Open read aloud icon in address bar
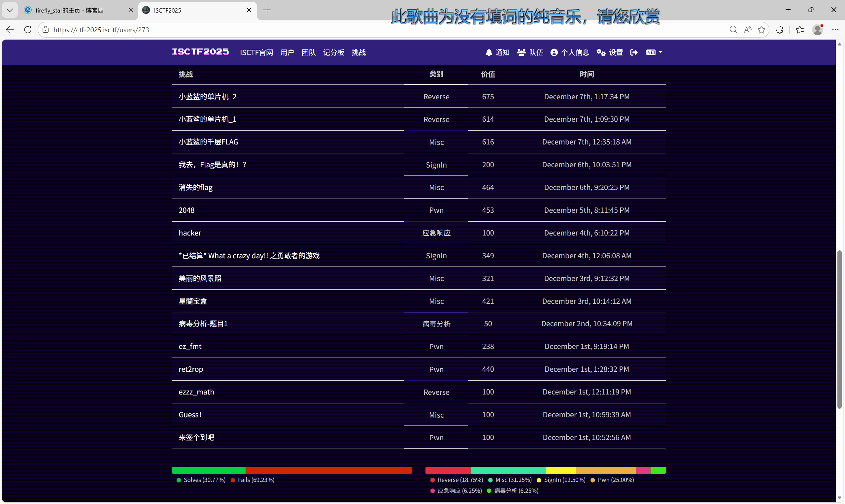845x504 pixels. pos(748,30)
